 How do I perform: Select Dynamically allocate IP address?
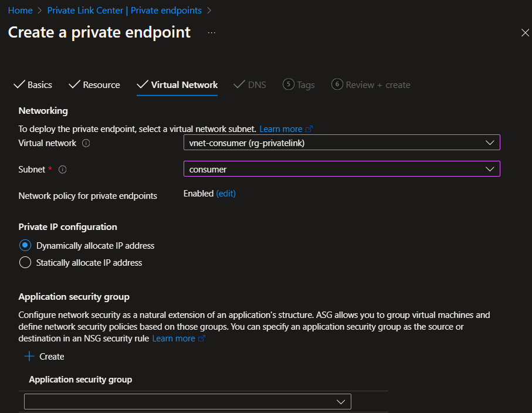pyautogui.click(x=25, y=245)
